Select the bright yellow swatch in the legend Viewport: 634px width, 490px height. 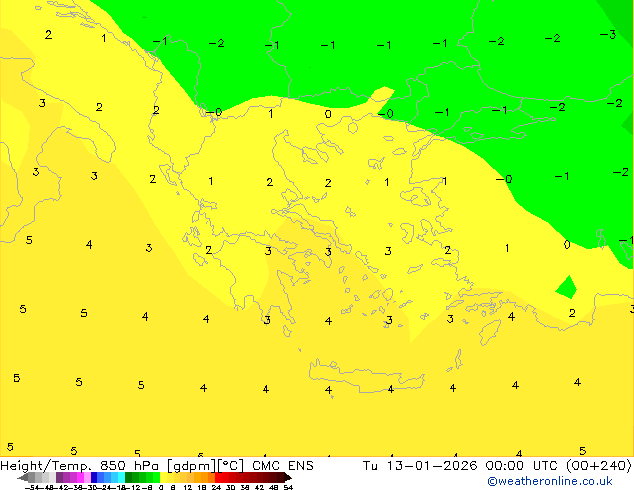click(163, 477)
